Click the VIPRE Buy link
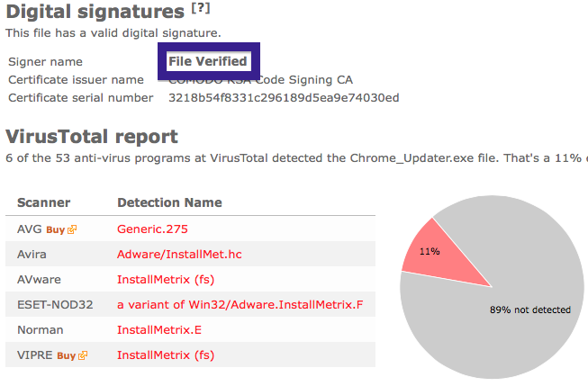Screen dimensions: 588x386 coord(67,355)
